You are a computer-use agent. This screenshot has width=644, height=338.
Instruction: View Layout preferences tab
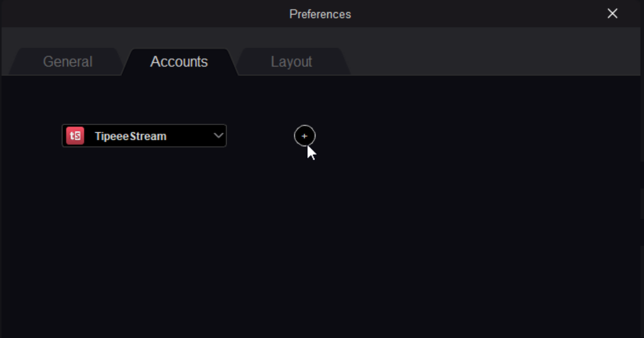[291, 62]
